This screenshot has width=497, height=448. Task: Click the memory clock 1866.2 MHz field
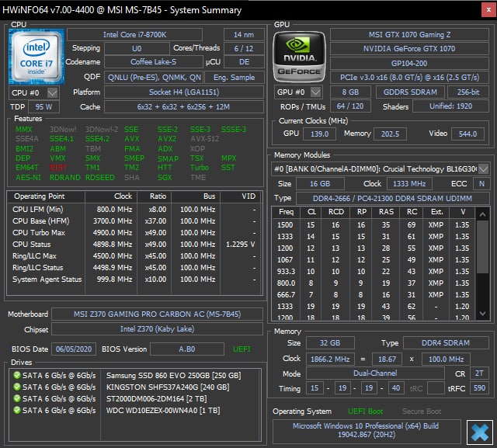(x=330, y=359)
